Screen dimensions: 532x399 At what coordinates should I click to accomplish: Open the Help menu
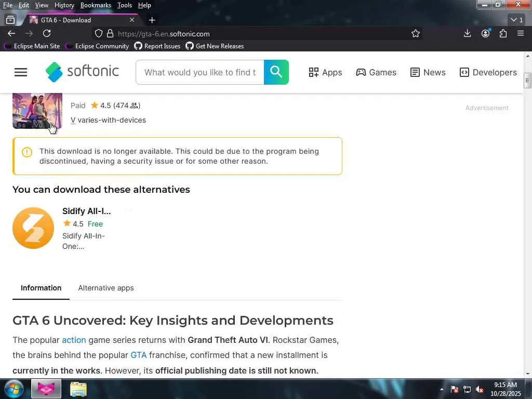pyautogui.click(x=144, y=5)
